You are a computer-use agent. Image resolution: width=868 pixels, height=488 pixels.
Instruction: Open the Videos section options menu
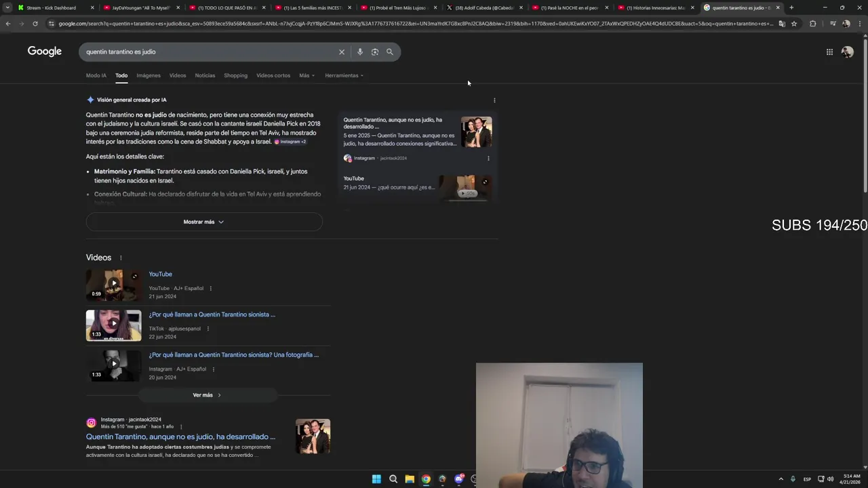[121, 258]
